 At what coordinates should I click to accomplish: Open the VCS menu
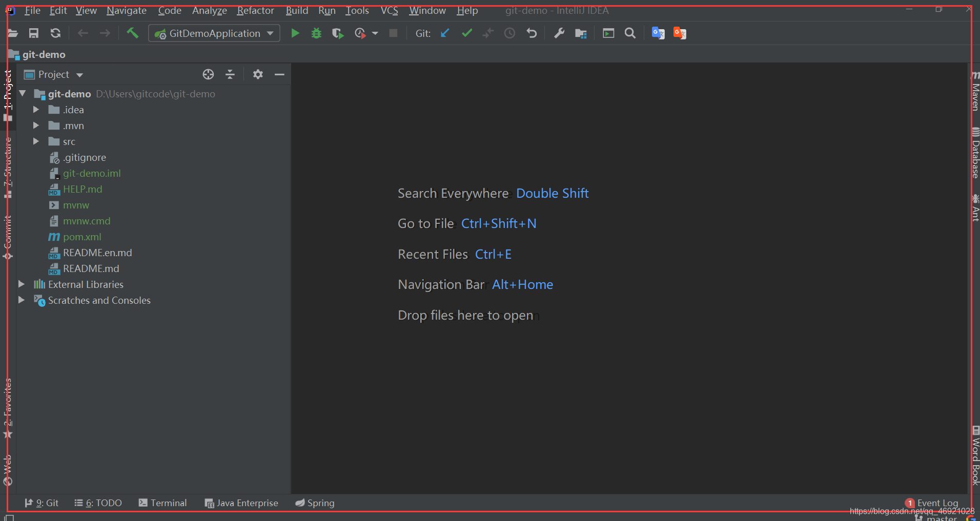(x=390, y=10)
